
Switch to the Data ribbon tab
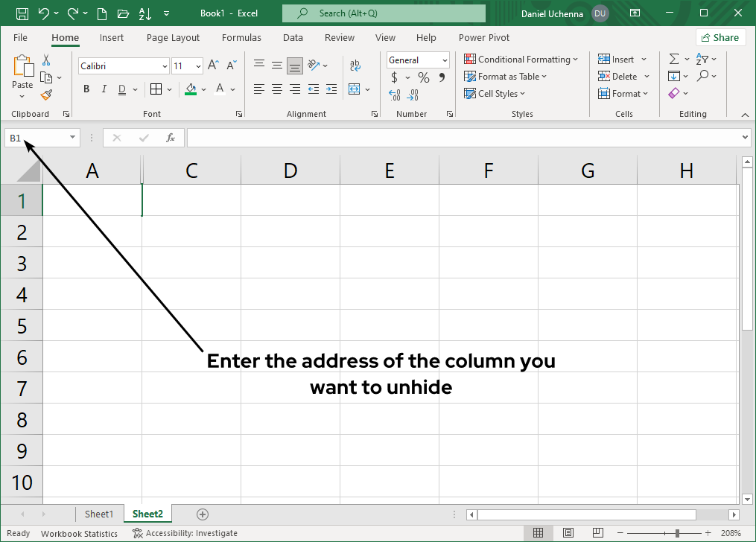point(292,37)
